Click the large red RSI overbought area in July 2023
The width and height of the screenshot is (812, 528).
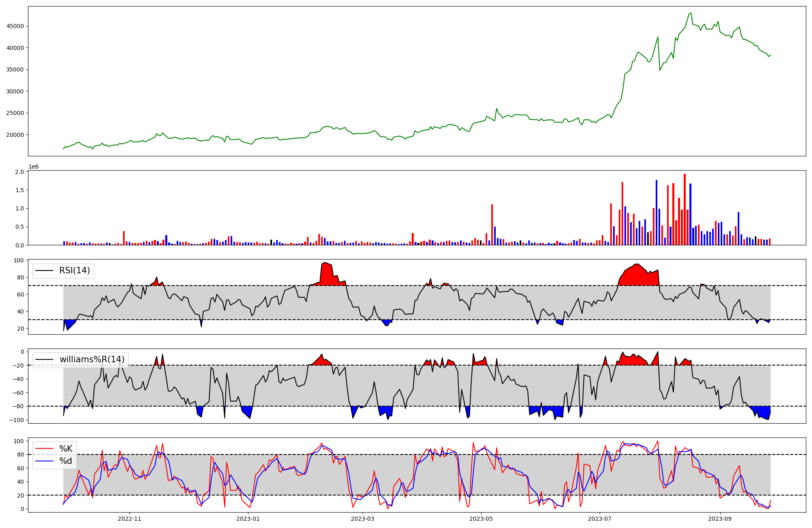(637, 276)
